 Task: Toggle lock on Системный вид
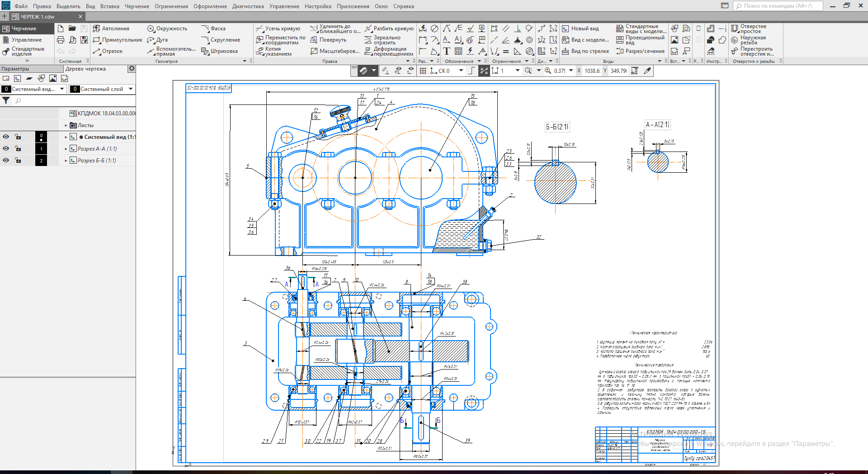pos(18,137)
